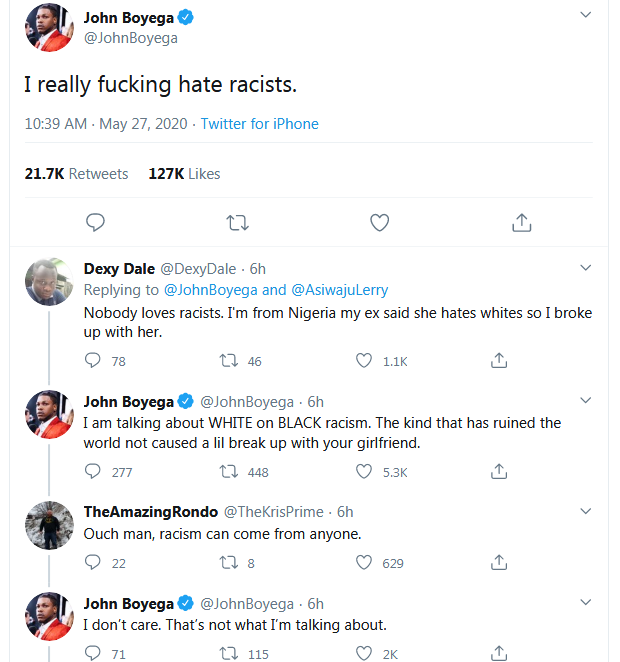Reply to TheAmazingRondo's comment
Screen dimensions: 620x662
93,562
